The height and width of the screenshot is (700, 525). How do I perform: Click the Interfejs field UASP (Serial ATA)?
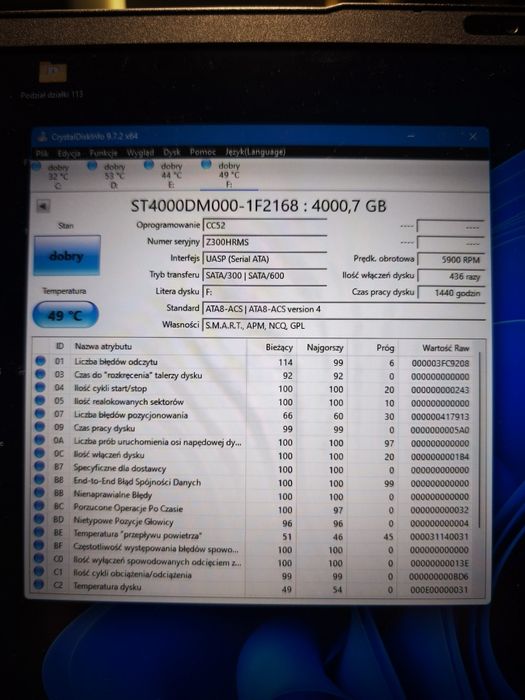(x=265, y=259)
